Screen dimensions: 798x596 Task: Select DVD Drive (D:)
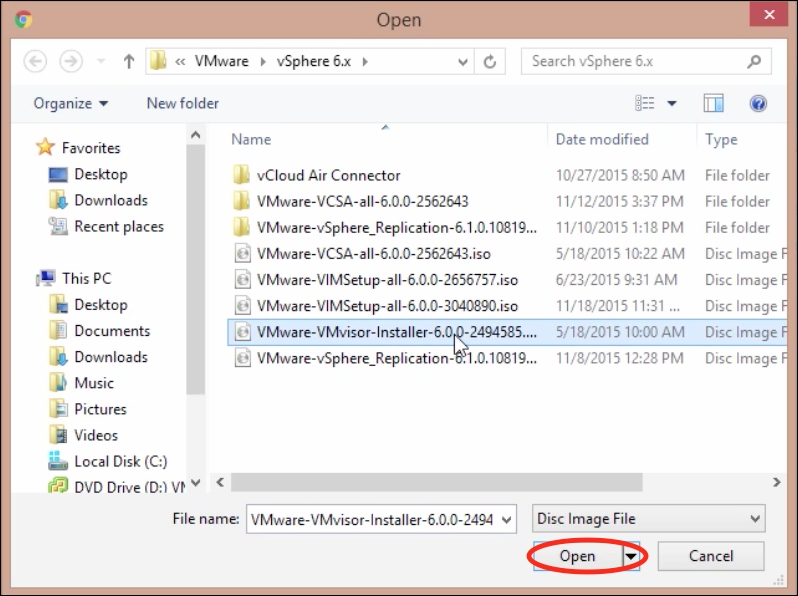117,486
